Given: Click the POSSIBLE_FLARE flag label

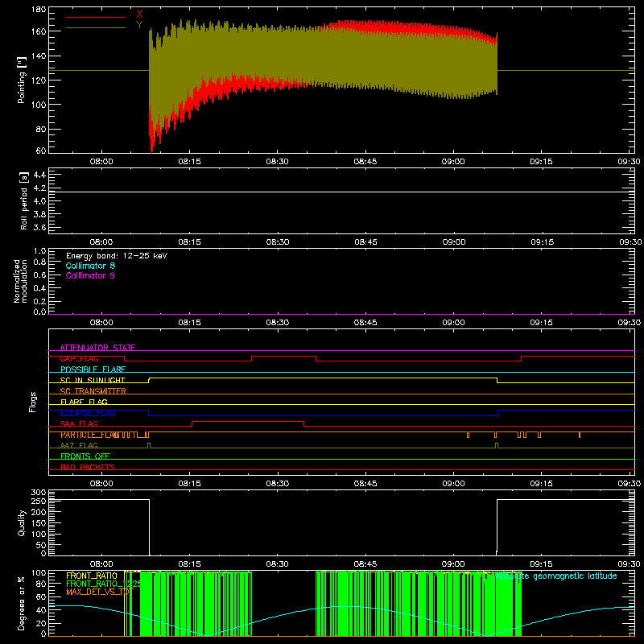Looking at the screenshot, I should (x=93, y=369).
